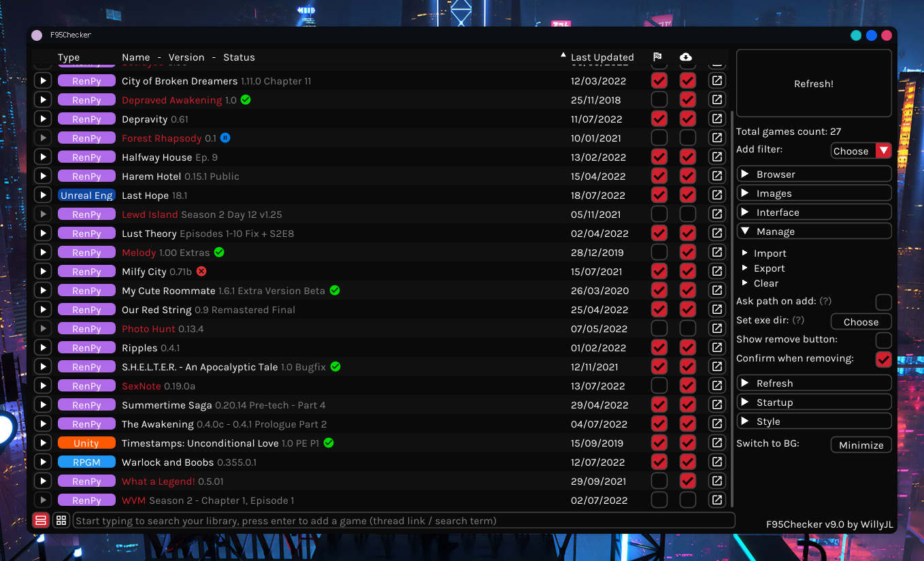Click play icon for Our Red String
This screenshot has height=561, width=924.
43,310
